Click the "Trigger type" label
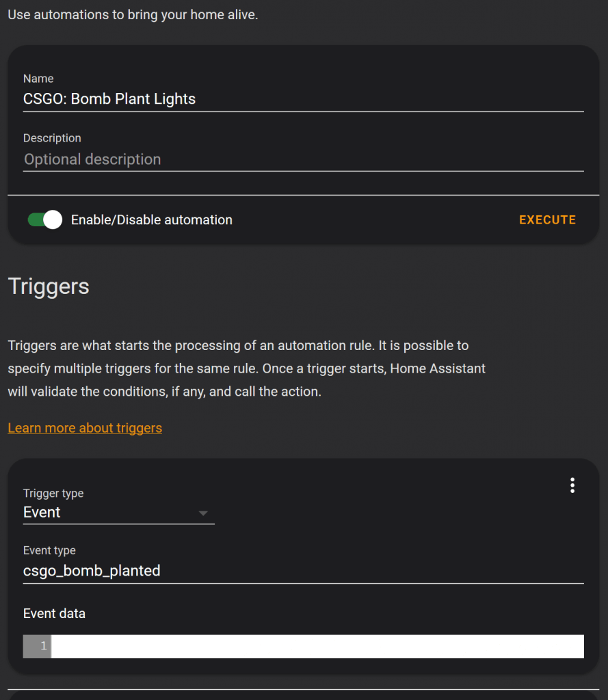 [x=53, y=494]
